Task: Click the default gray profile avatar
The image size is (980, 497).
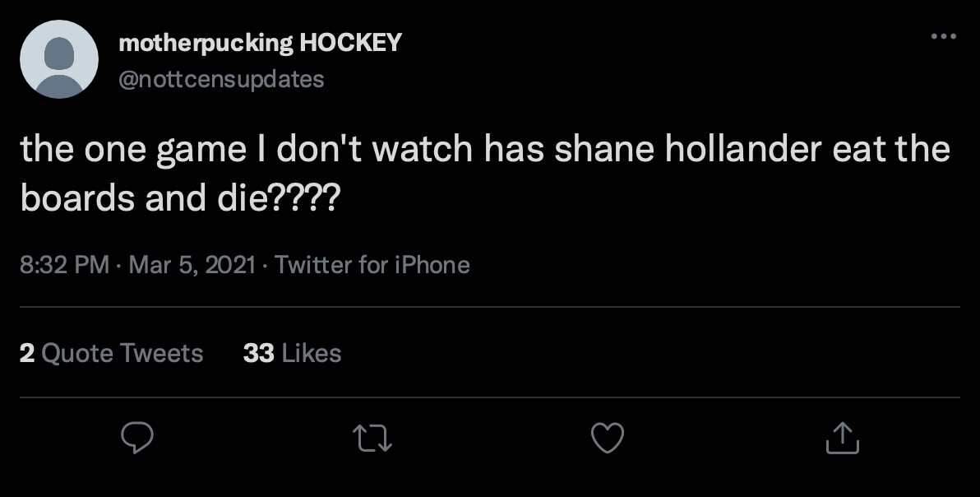Action: click(x=59, y=59)
